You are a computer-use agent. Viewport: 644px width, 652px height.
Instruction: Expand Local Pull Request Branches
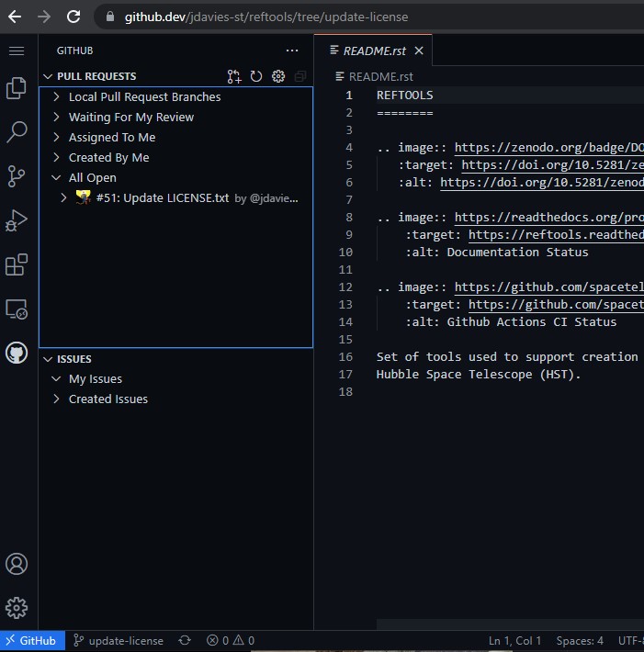57,97
